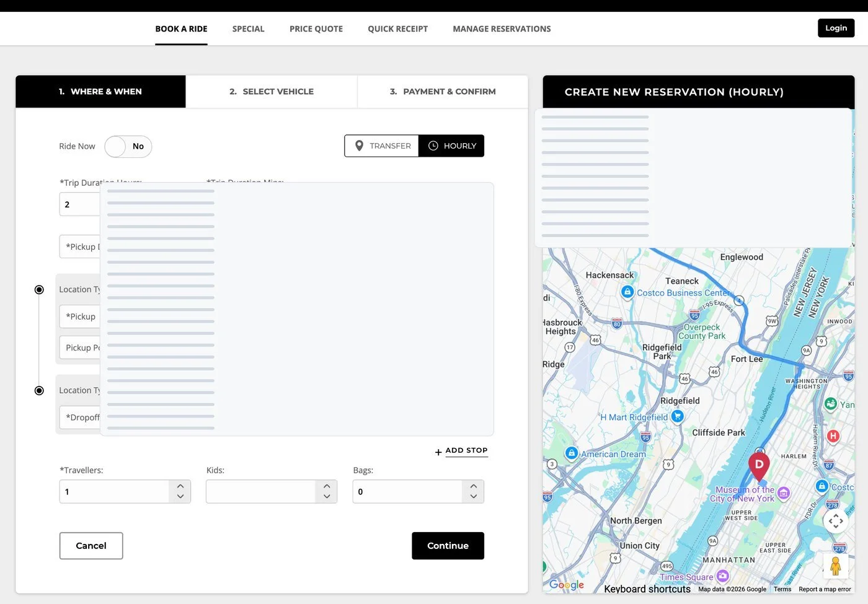Open Costco Business Center map pin
The image size is (868, 604).
[627, 292]
